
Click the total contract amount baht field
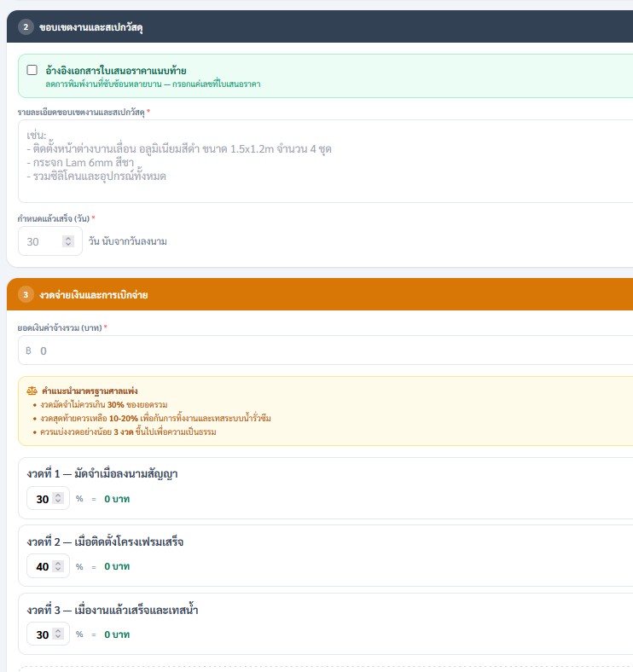coord(325,350)
